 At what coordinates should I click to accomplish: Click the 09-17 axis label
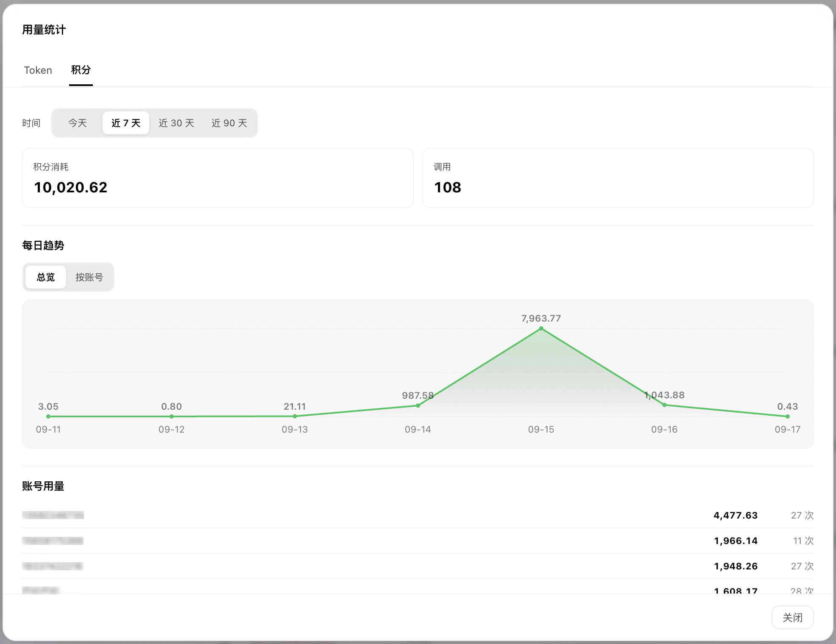coord(788,429)
